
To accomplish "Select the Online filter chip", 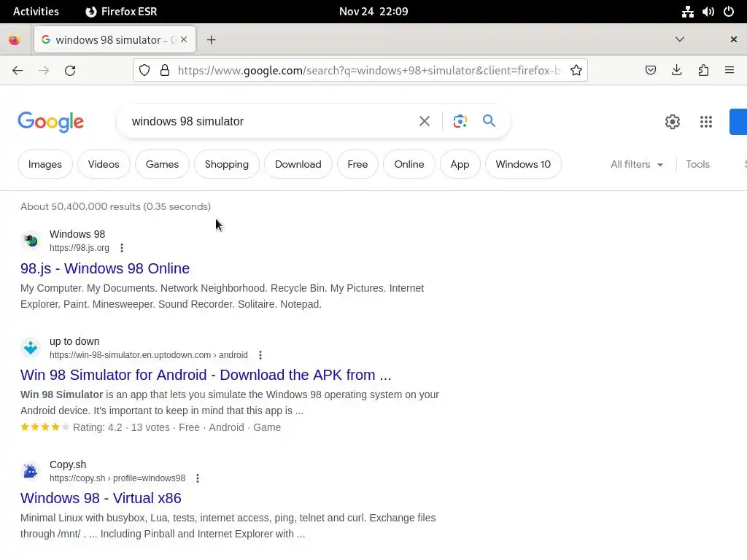I will [409, 164].
